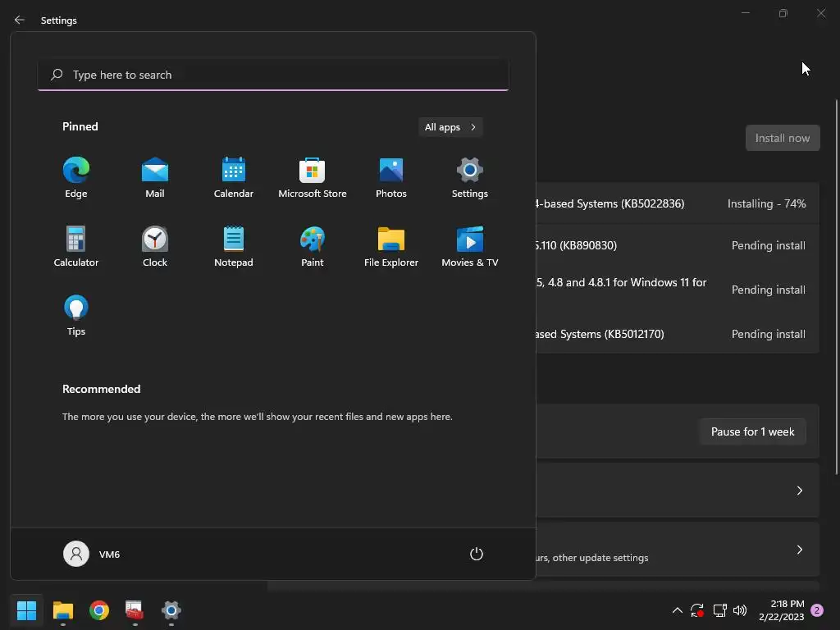Open notification center badge
This screenshot has width=840, height=630.
(x=817, y=609)
